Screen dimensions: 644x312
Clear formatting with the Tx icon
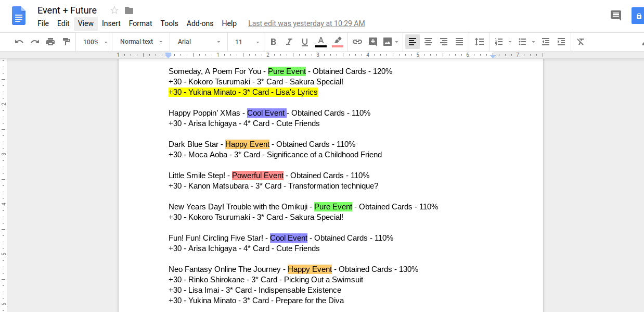[581, 42]
